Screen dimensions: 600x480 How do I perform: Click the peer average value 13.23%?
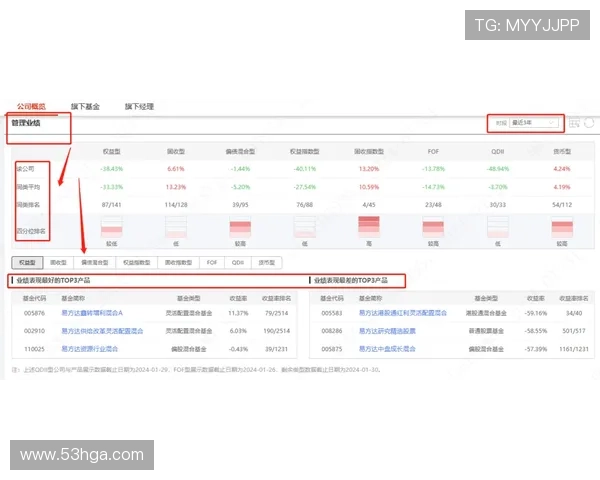coord(176,187)
